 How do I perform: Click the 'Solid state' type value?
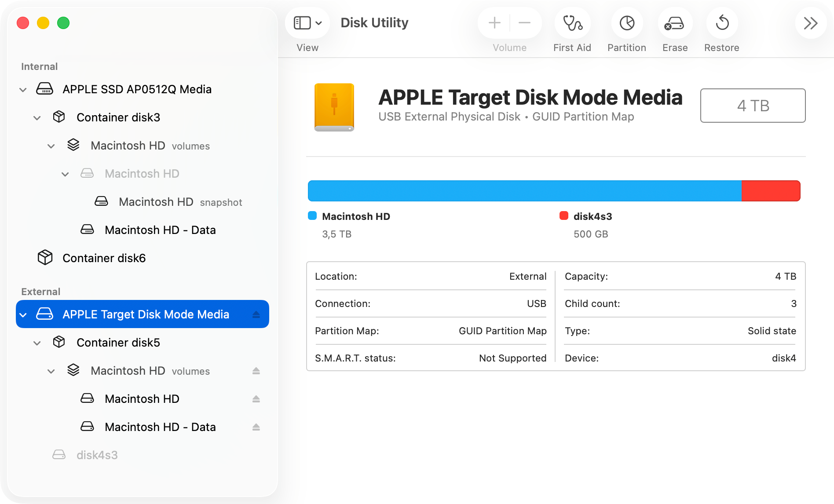click(x=772, y=331)
